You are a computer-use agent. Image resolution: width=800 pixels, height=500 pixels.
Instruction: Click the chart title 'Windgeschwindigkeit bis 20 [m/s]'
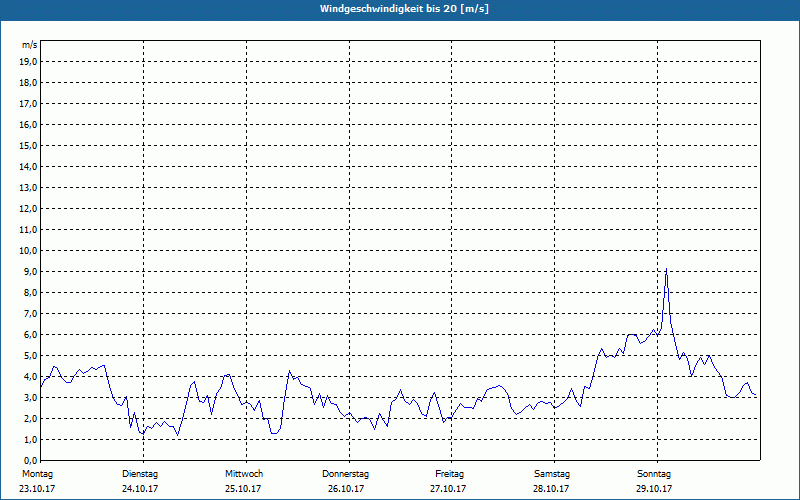point(404,9)
